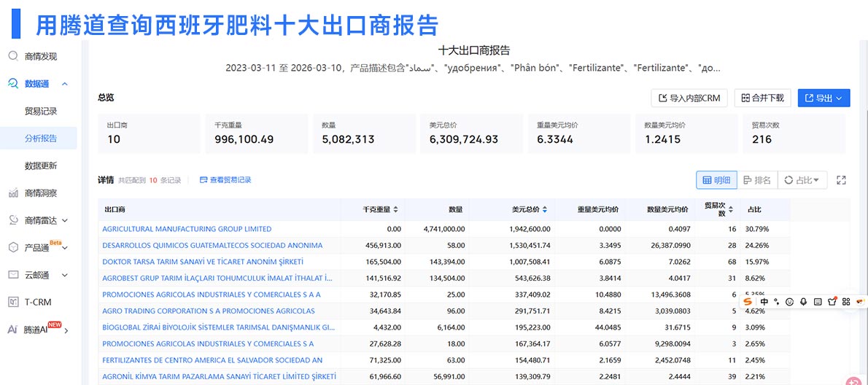This screenshot has width=868, height=385.
Task: Open 商情发现 search icon in sidebar
Action: [x=13, y=56]
